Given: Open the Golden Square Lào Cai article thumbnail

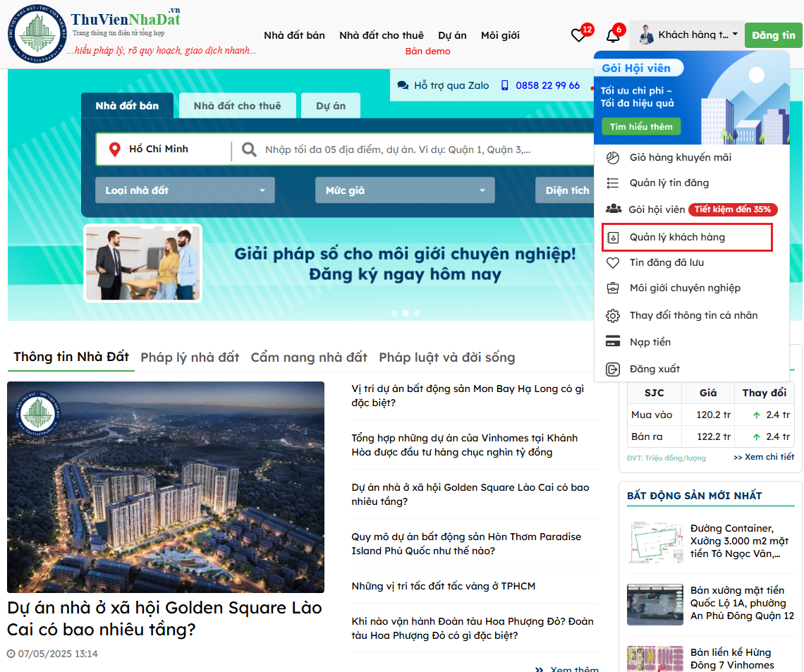Looking at the screenshot, I should click(165, 487).
